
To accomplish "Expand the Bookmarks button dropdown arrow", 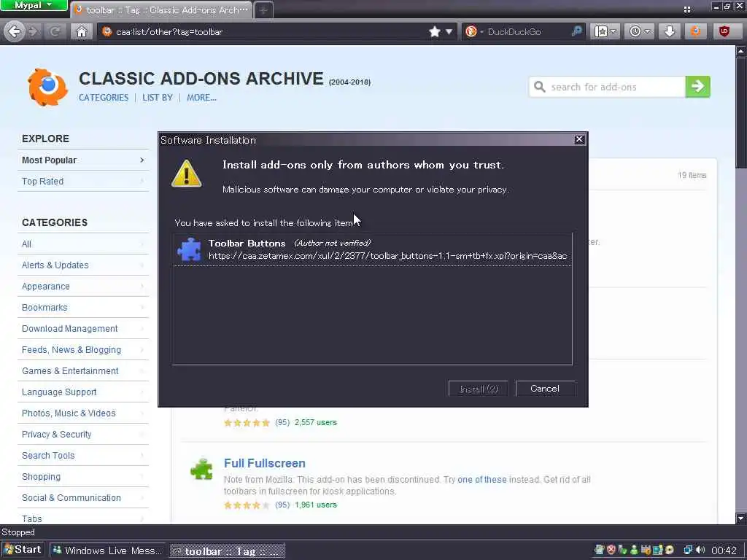I will click(x=613, y=32).
